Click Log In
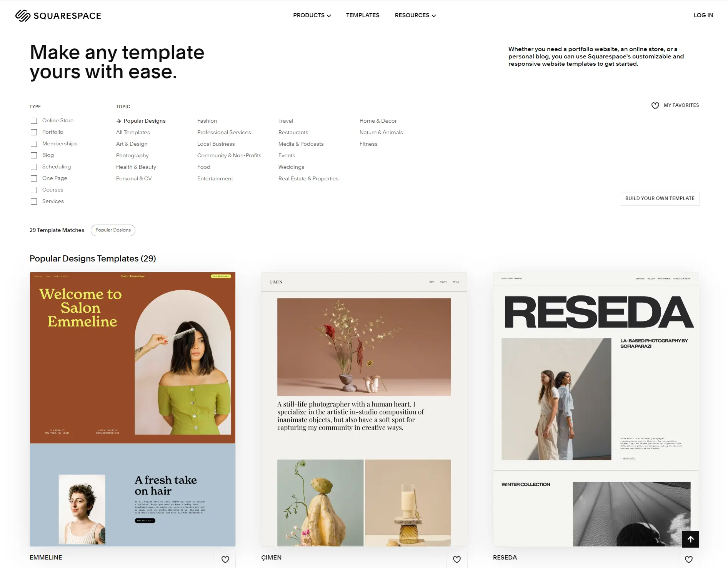The width and height of the screenshot is (728, 568). (703, 15)
